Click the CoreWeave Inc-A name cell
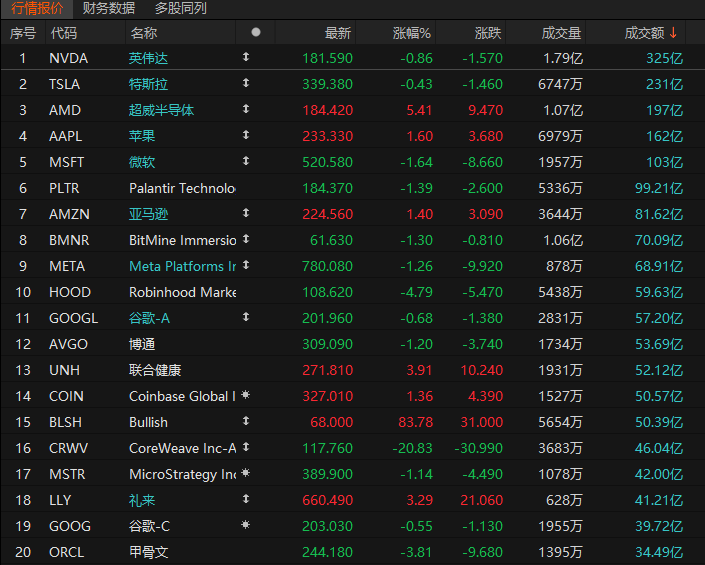Viewport: 705px width, 565px height. [182, 449]
